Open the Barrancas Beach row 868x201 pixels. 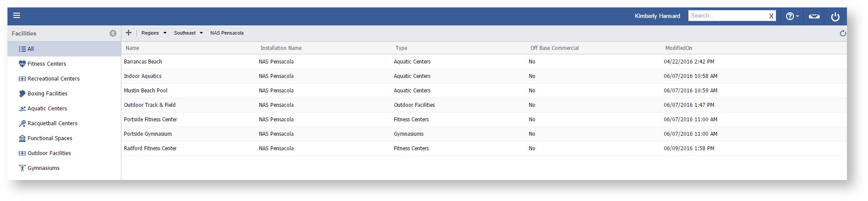coord(143,62)
